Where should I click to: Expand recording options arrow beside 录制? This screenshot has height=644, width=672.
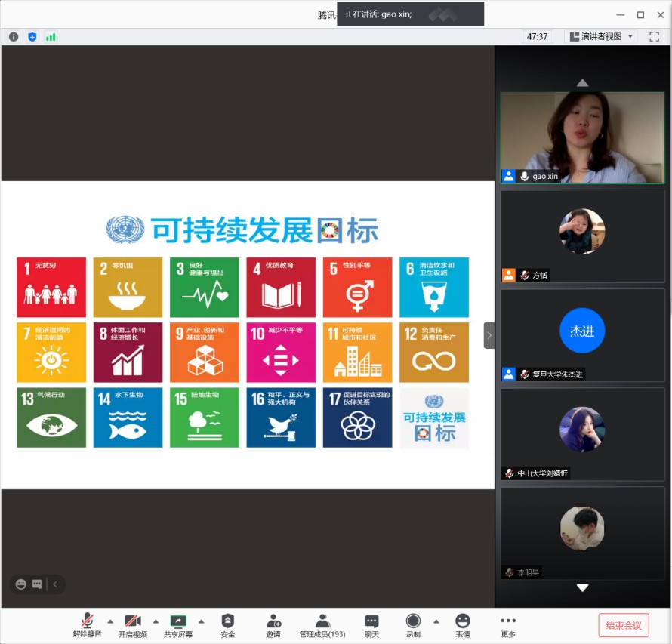[436, 621]
